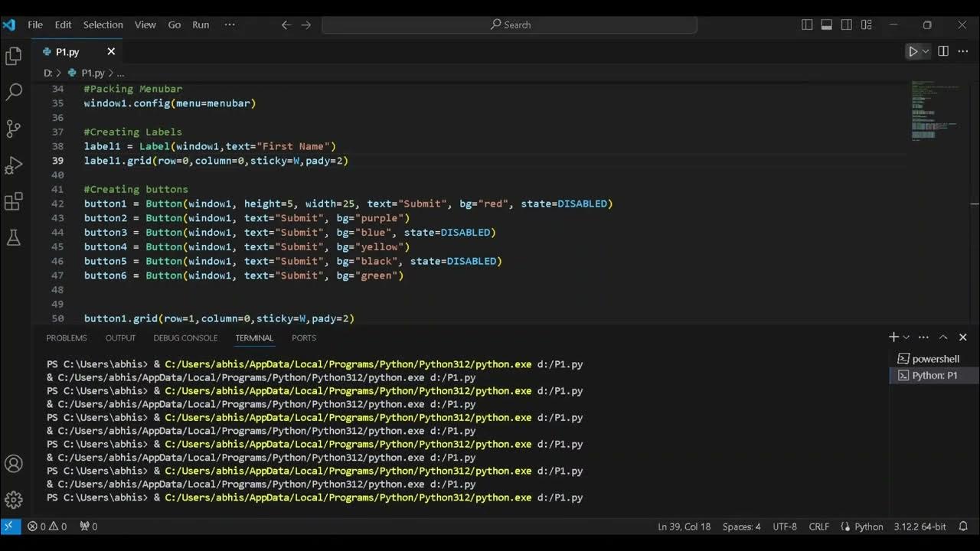Expand the breadcrumb ellipsis symbol segment
The image size is (980, 551).
pyautogui.click(x=120, y=73)
